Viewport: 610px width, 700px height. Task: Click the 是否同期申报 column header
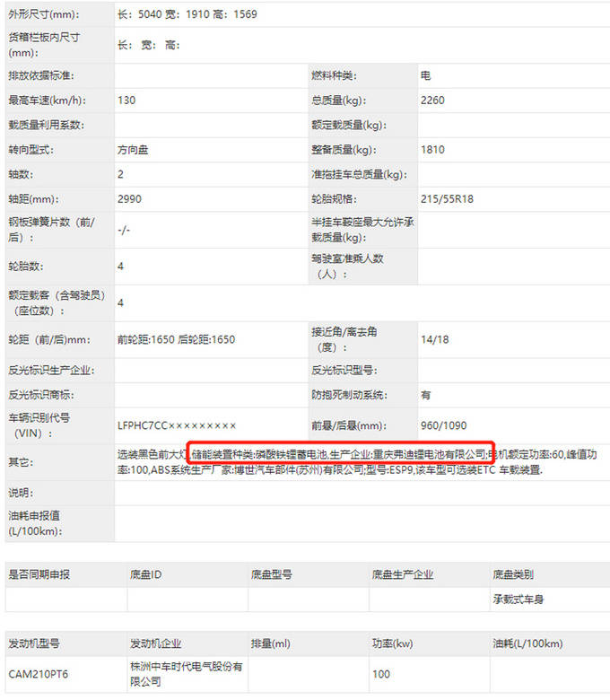point(39,574)
